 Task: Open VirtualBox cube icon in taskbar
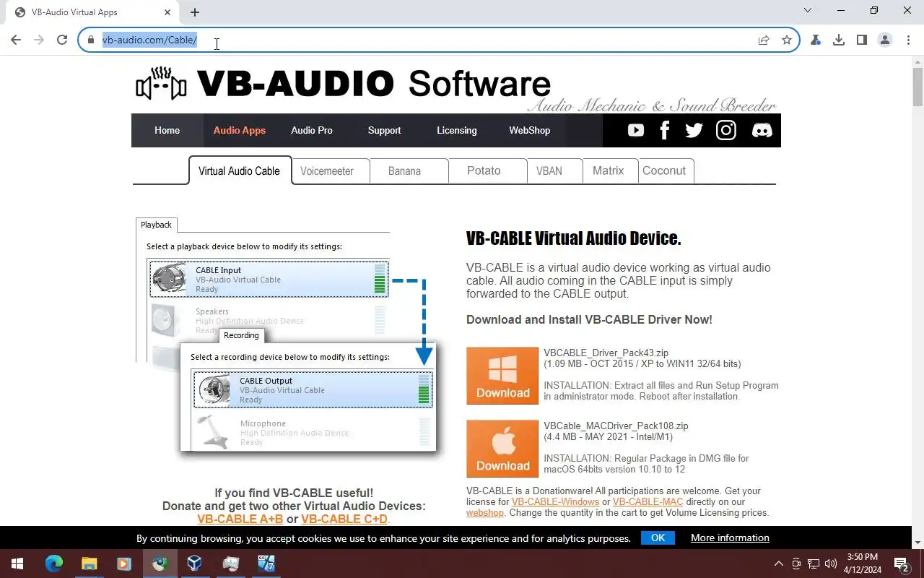194,564
